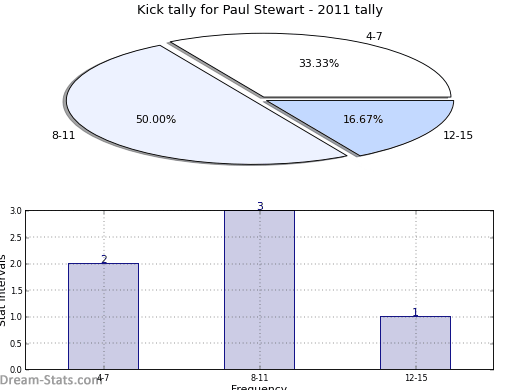Select the 4-7 pie label
The height and width of the screenshot is (390, 520).
point(374,36)
